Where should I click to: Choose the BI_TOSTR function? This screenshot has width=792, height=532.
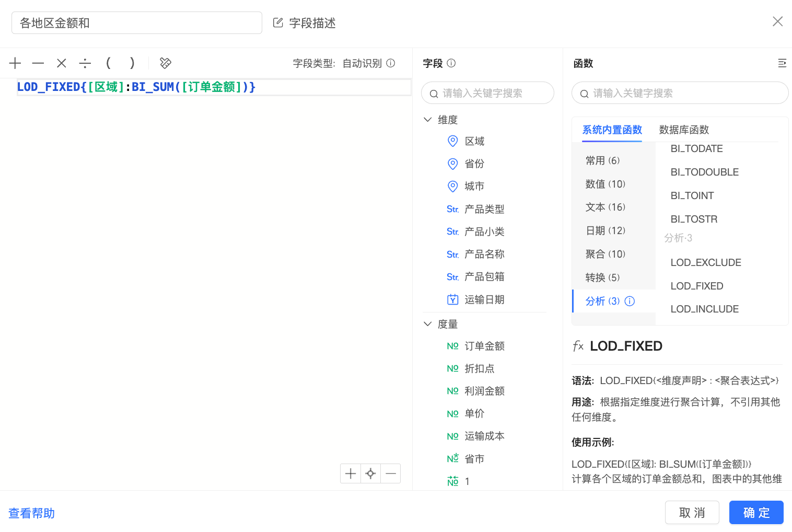pyautogui.click(x=694, y=219)
